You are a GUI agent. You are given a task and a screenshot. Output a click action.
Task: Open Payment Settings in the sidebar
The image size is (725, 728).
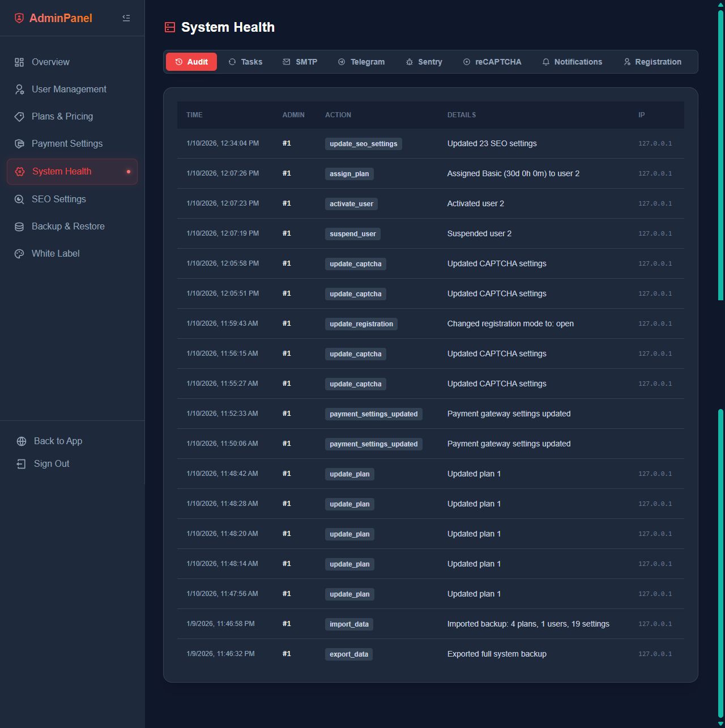(67, 144)
